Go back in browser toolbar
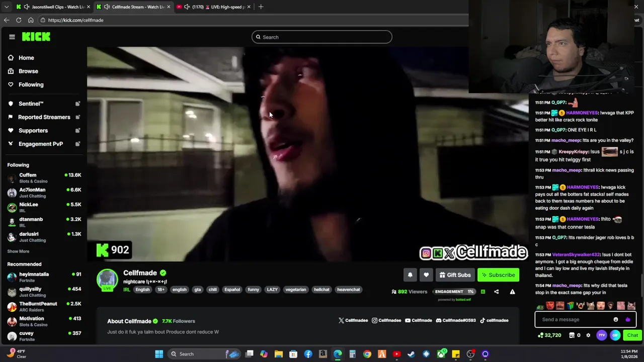 point(7,20)
